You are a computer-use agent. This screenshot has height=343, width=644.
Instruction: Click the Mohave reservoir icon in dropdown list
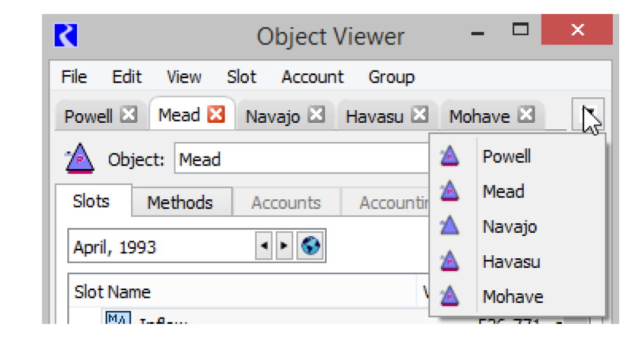[x=449, y=297]
